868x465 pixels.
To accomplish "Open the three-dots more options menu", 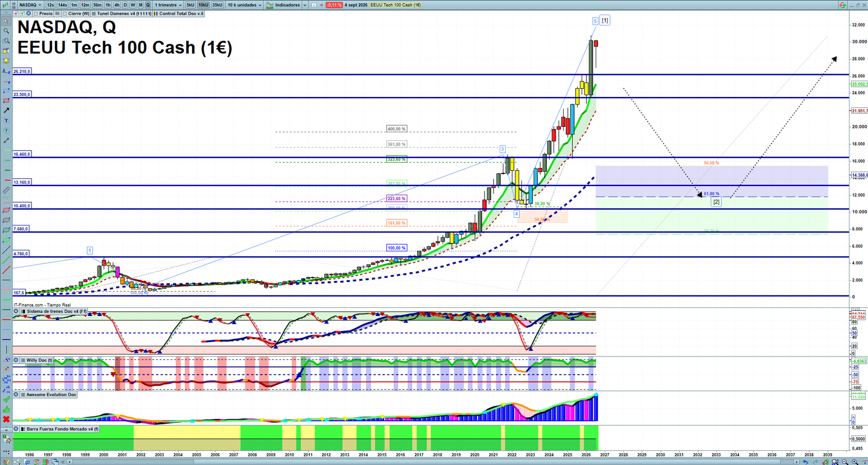I will pyautogui.click(x=6, y=451).
